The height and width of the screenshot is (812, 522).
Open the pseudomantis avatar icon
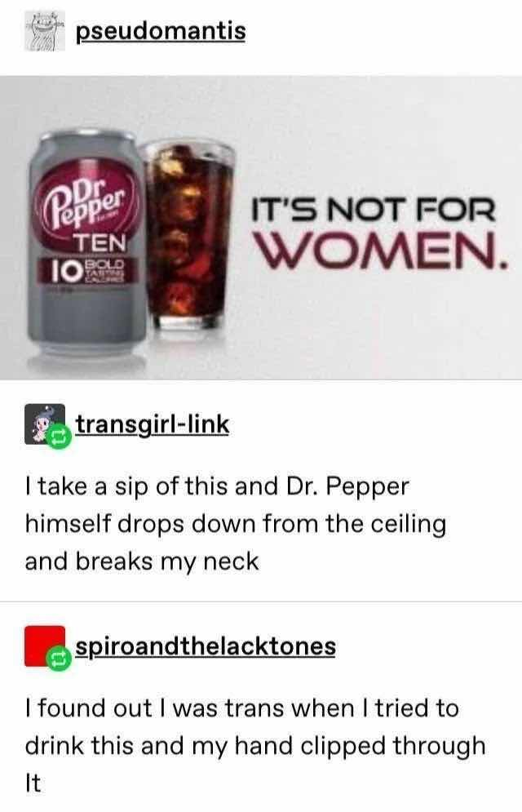[x=45, y=30]
